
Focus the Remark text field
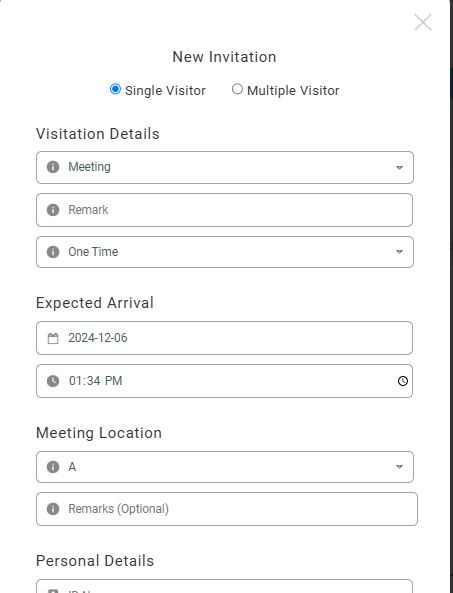pyautogui.click(x=224, y=210)
